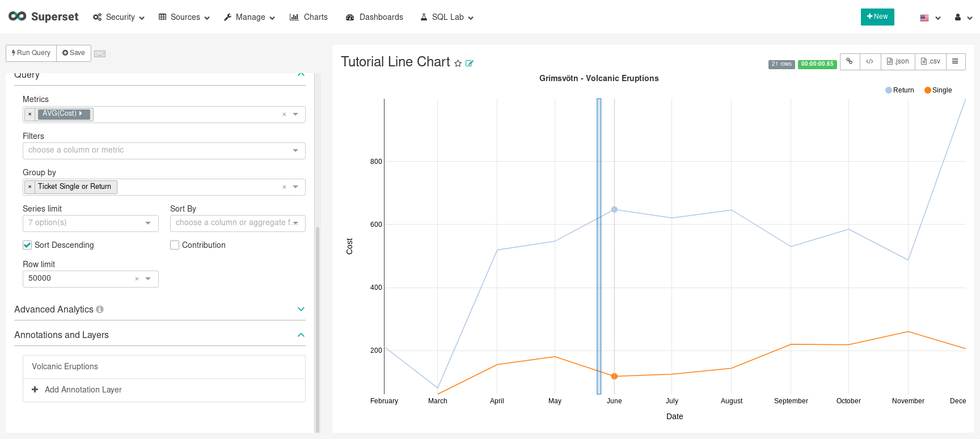Click the Filters column or metric field
980x439 pixels.
point(158,150)
